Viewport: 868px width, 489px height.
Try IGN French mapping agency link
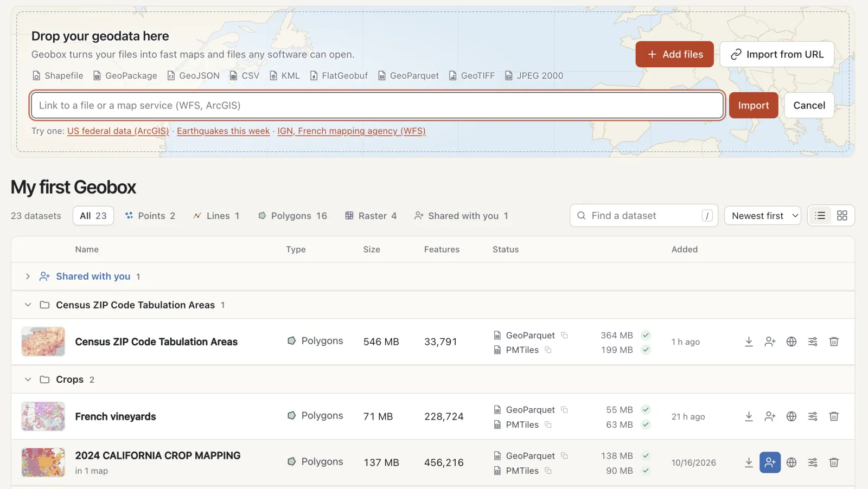click(352, 131)
